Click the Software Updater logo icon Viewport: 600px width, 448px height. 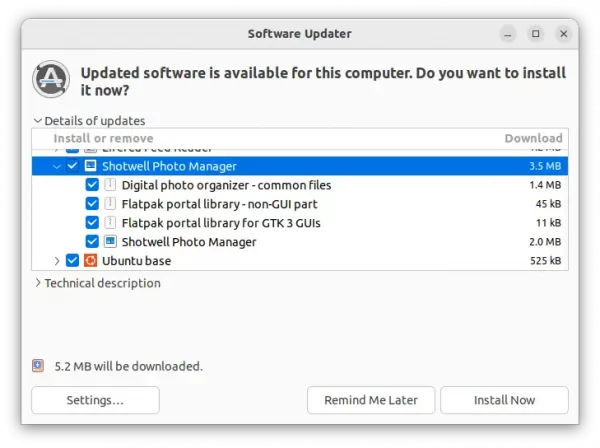click(x=50, y=80)
